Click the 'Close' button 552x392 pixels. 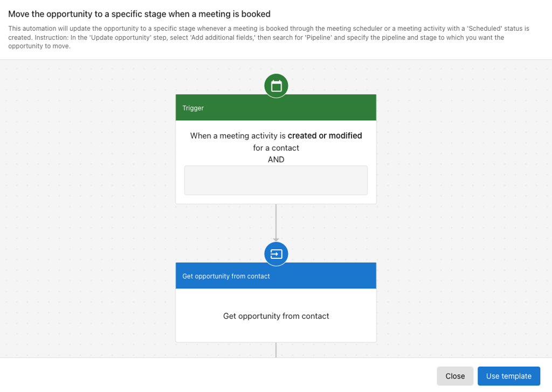pyautogui.click(x=454, y=376)
